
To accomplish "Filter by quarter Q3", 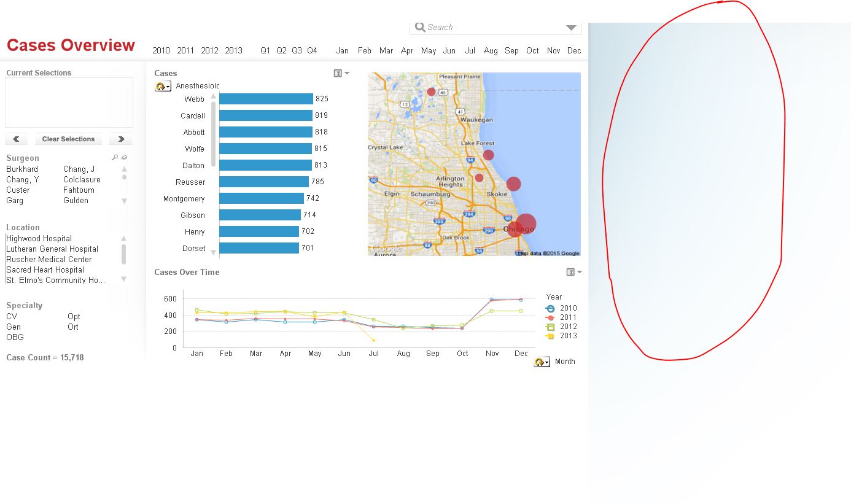I will coord(297,50).
